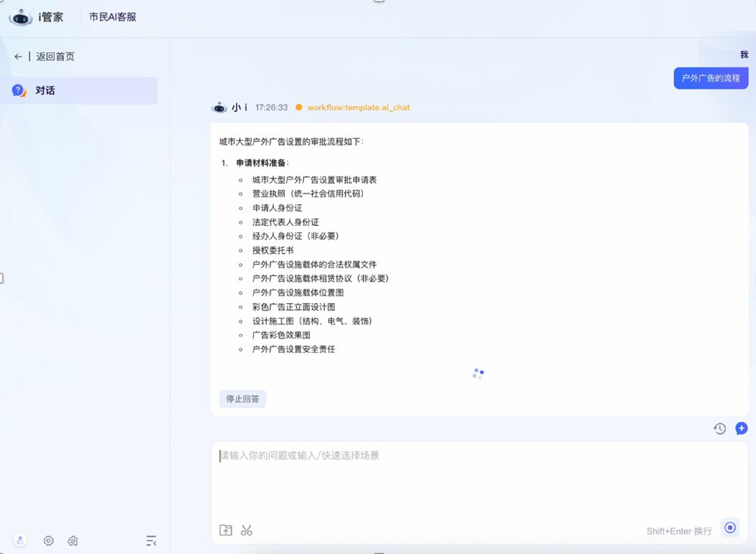756x554 pixels.
Task: Stop output with the circular stop button
Action: 730,528
